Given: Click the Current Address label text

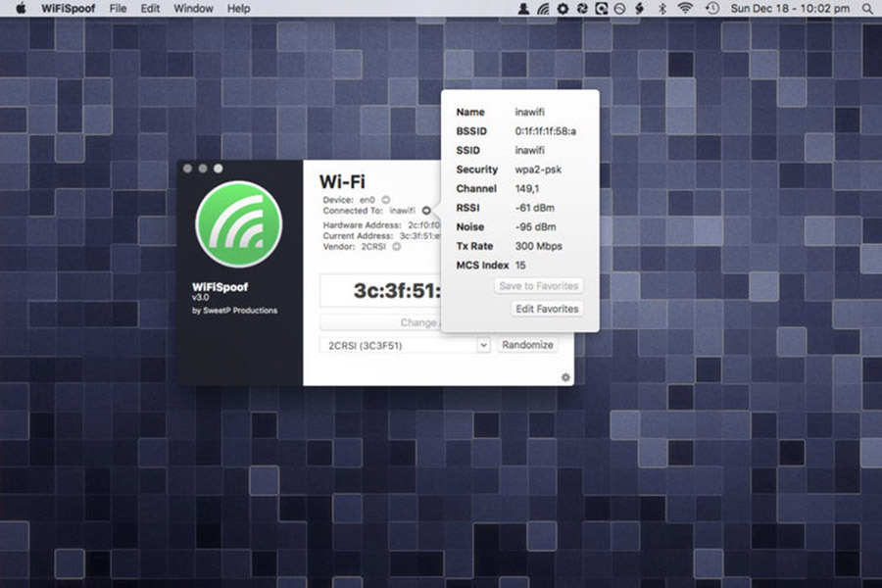Looking at the screenshot, I should coord(358,236).
